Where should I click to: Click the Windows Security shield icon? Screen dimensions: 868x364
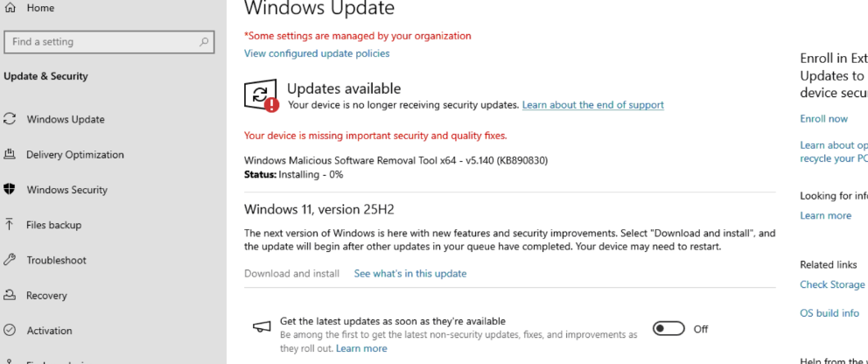(10, 189)
